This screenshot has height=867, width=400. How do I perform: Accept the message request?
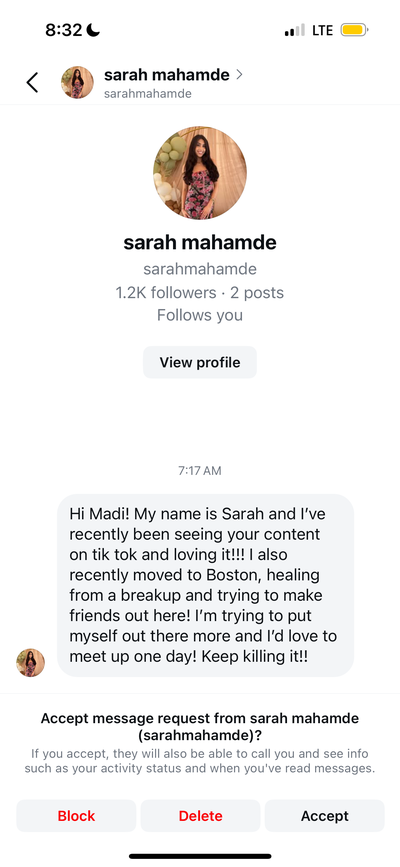pyautogui.click(x=325, y=816)
